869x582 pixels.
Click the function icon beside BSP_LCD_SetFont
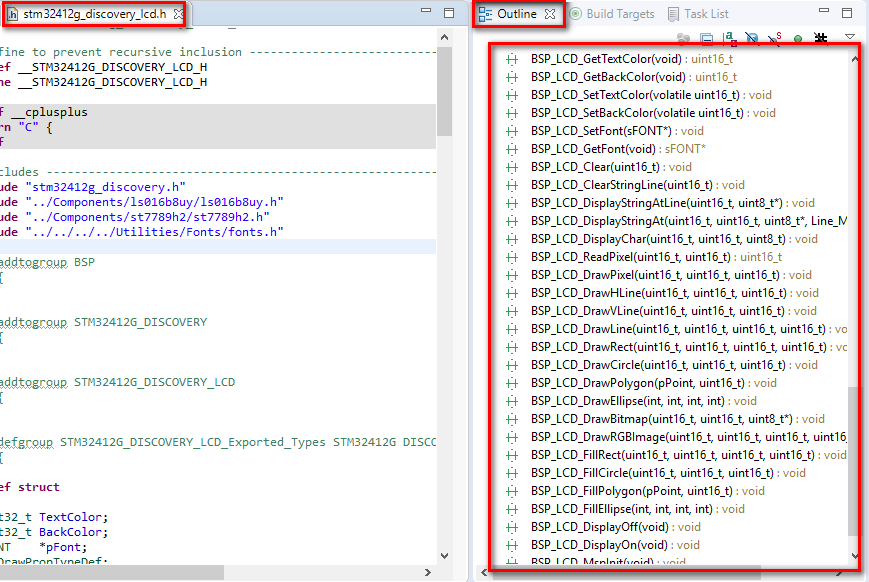(512, 131)
